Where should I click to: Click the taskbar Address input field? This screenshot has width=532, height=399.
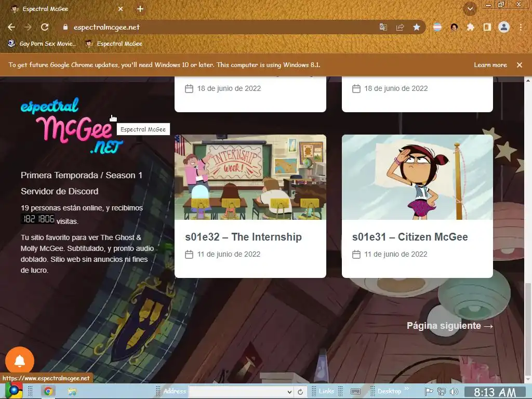click(237, 392)
